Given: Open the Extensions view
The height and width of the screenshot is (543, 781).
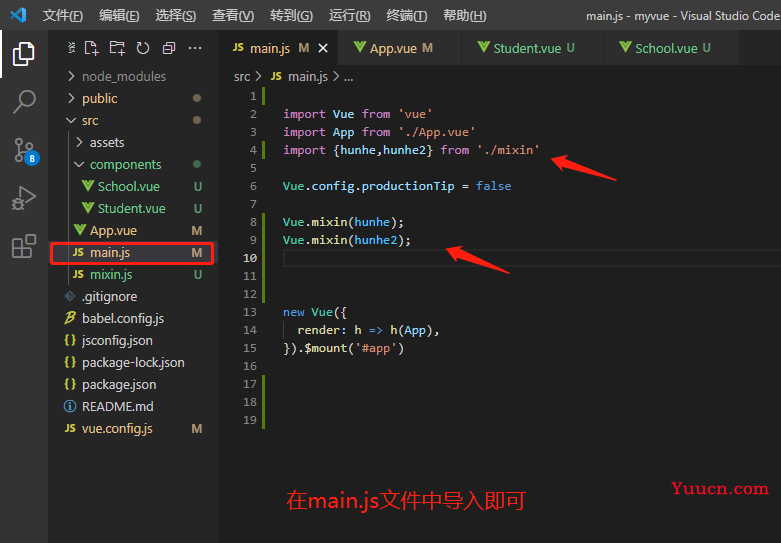Looking at the screenshot, I should 23,246.
